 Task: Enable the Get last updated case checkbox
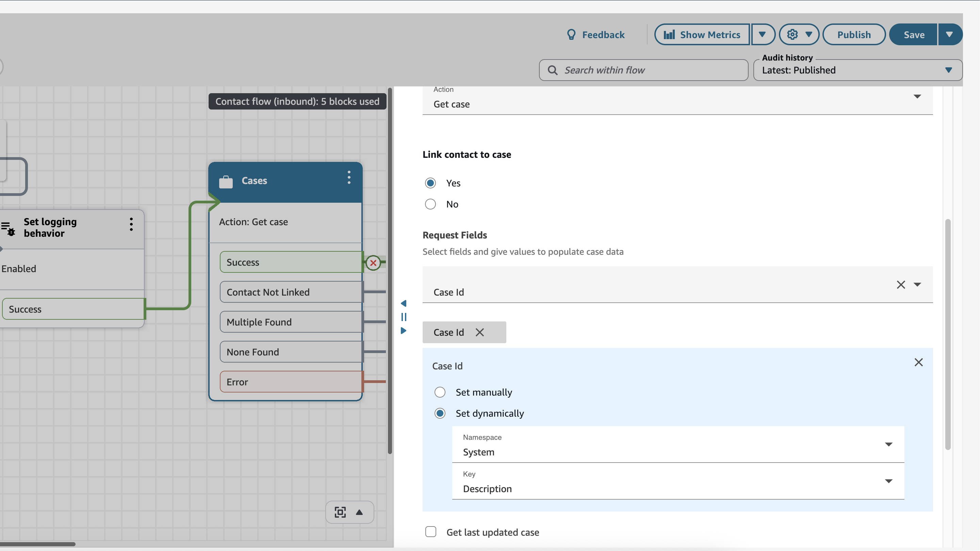[x=431, y=532]
